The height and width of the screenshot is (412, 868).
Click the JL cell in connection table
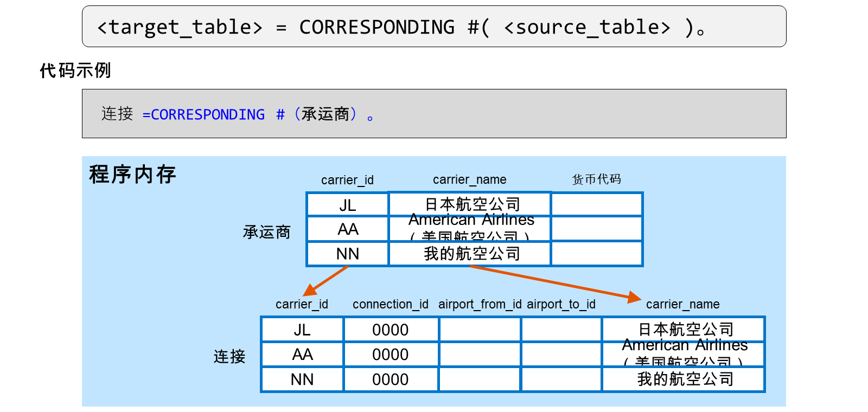(x=302, y=330)
